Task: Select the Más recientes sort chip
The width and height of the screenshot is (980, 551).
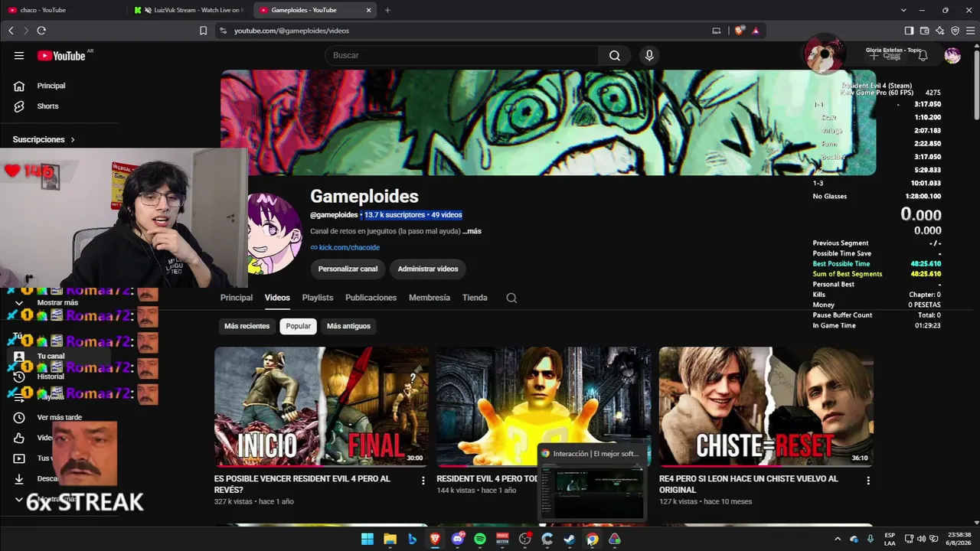Action: click(x=247, y=326)
